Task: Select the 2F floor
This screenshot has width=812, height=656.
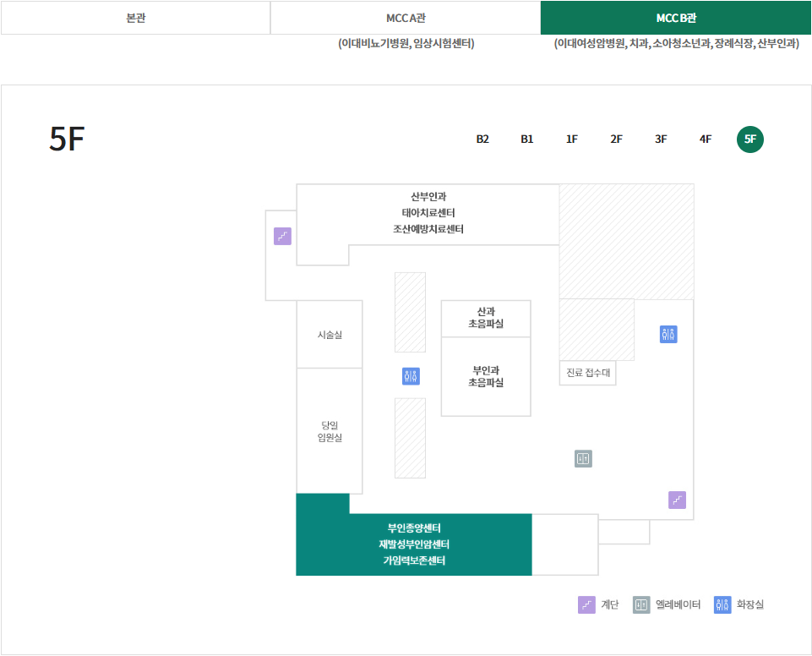Action: click(x=616, y=139)
